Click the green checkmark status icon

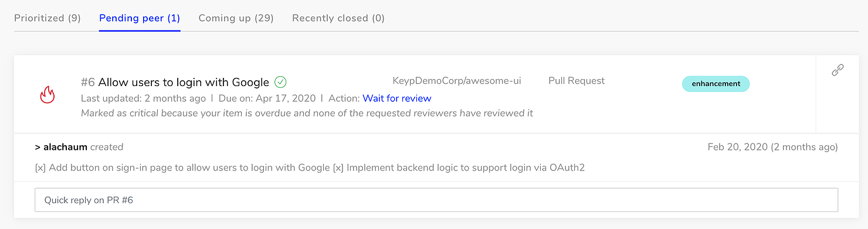pos(280,82)
